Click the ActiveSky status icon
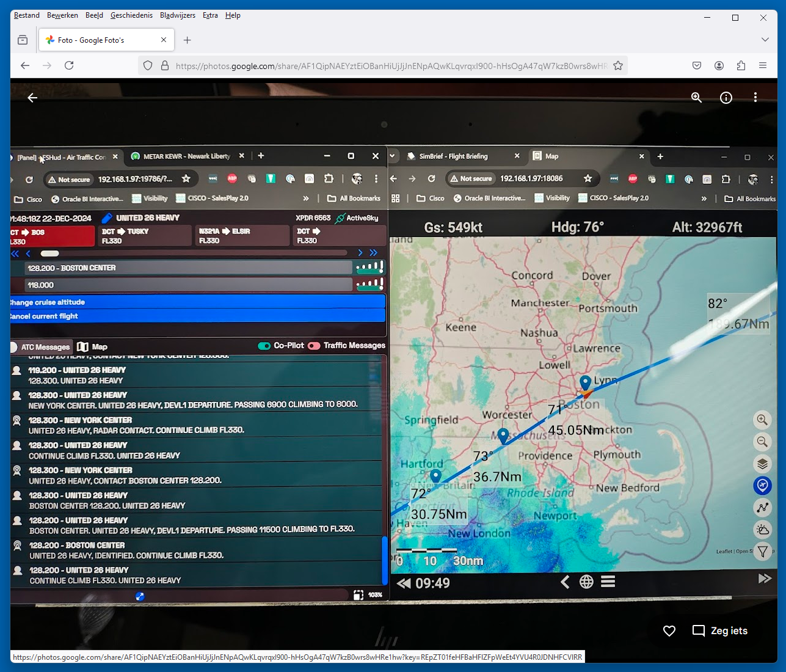786x672 pixels. click(340, 218)
